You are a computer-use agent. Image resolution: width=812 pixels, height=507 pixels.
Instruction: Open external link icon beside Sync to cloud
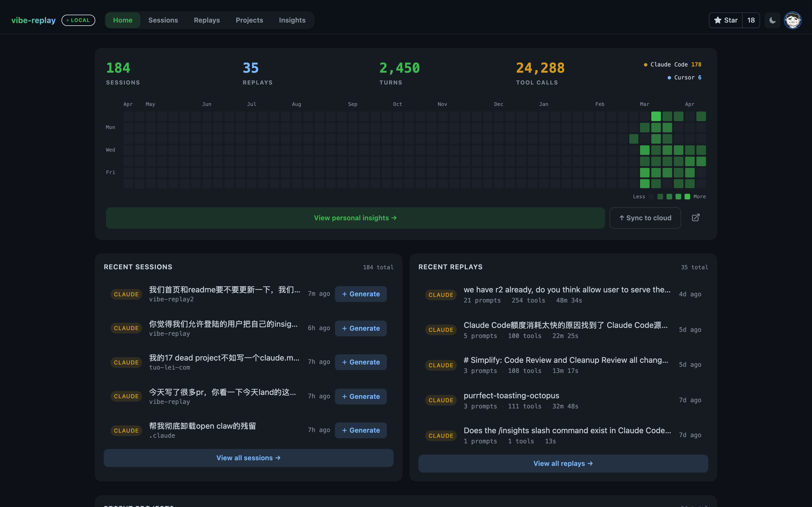tap(696, 218)
